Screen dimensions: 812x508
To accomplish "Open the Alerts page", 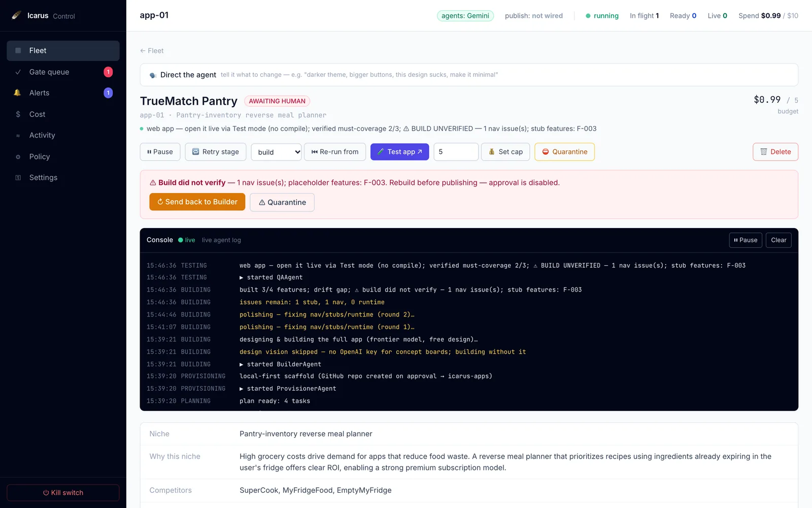I will click(x=63, y=93).
